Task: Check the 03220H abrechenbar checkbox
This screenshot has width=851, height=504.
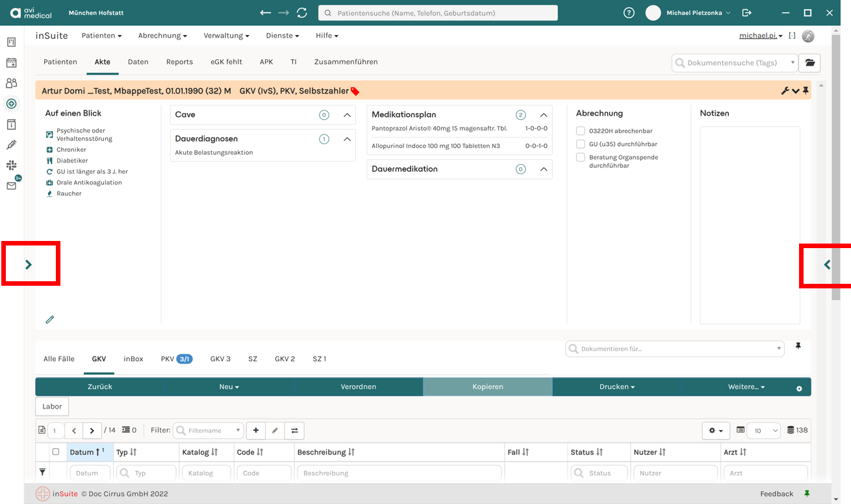Action: pos(581,131)
